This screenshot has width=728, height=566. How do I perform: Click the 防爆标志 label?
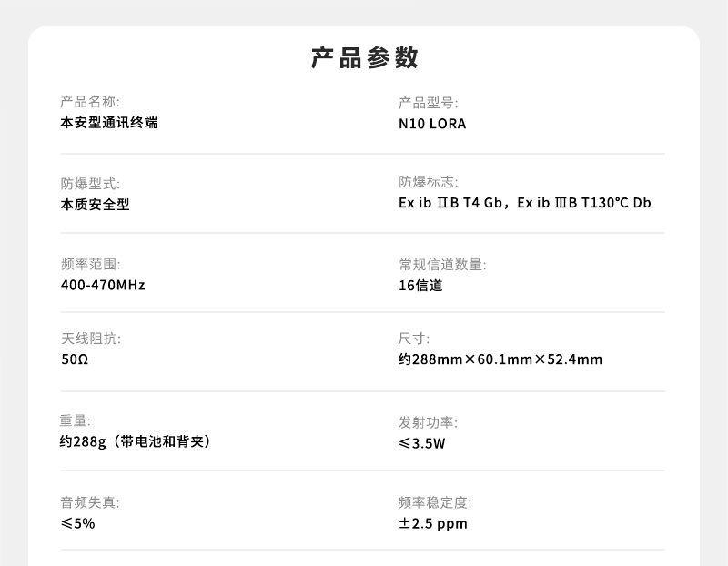pyautogui.click(x=428, y=182)
